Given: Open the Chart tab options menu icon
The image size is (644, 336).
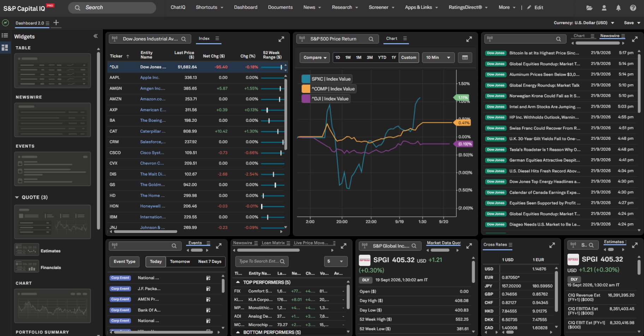Looking at the screenshot, I should (405, 38).
